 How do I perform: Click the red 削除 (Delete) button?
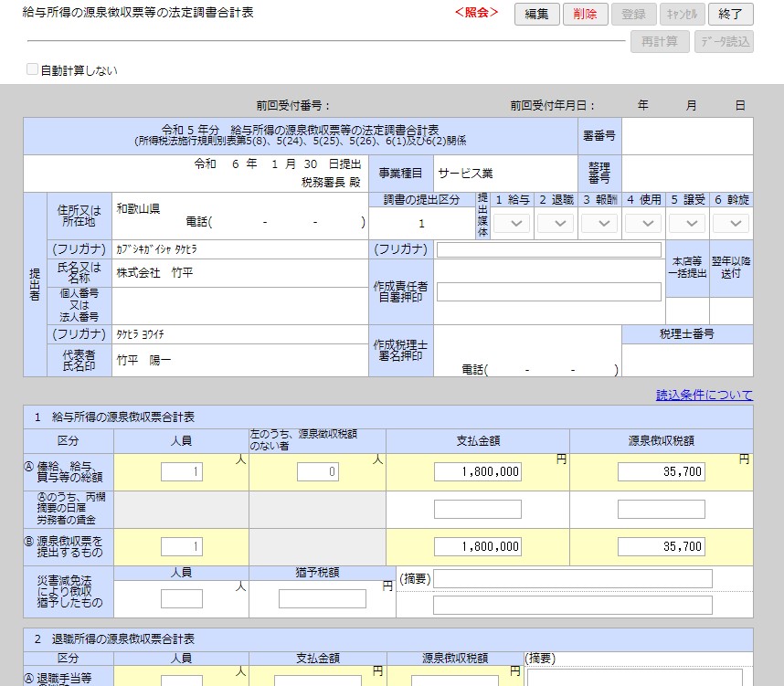(585, 14)
